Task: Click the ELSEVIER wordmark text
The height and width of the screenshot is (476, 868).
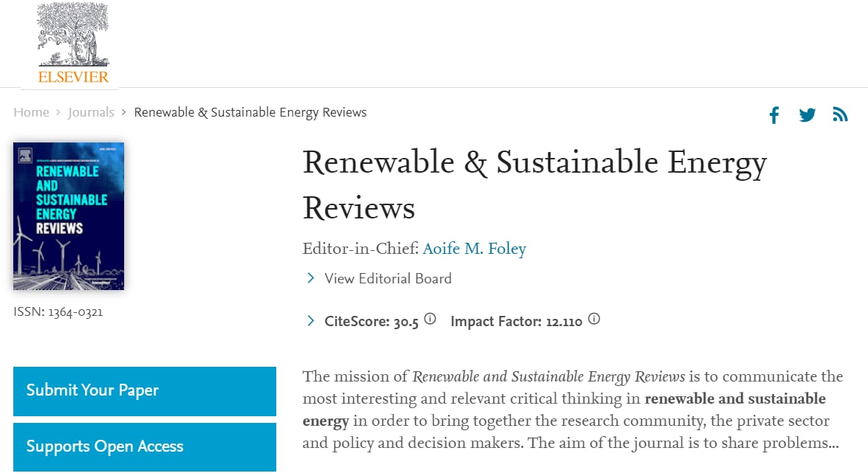Action: pyautogui.click(x=73, y=77)
